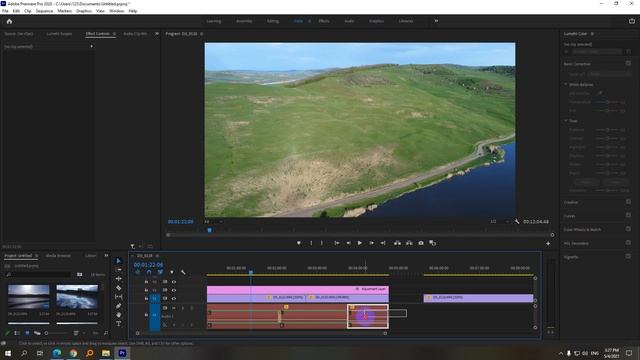Switch to the Editing workspace
The width and height of the screenshot is (640, 360).
273,21
